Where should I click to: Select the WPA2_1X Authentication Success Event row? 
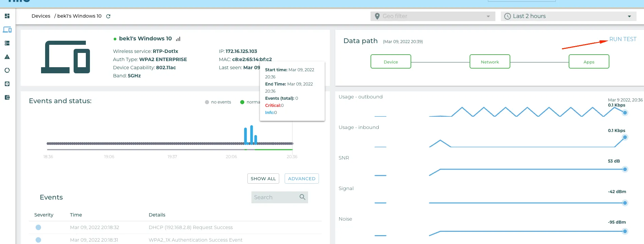point(175,240)
